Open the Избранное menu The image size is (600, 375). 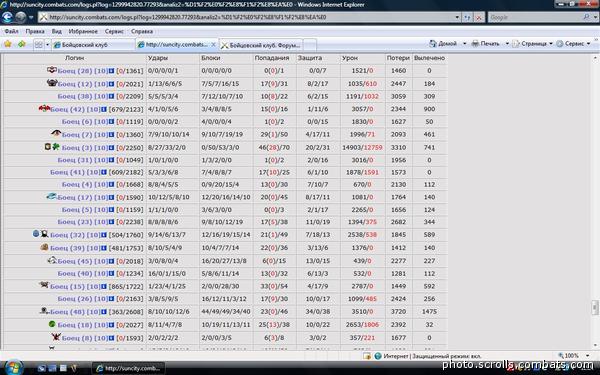coord(83,31)
